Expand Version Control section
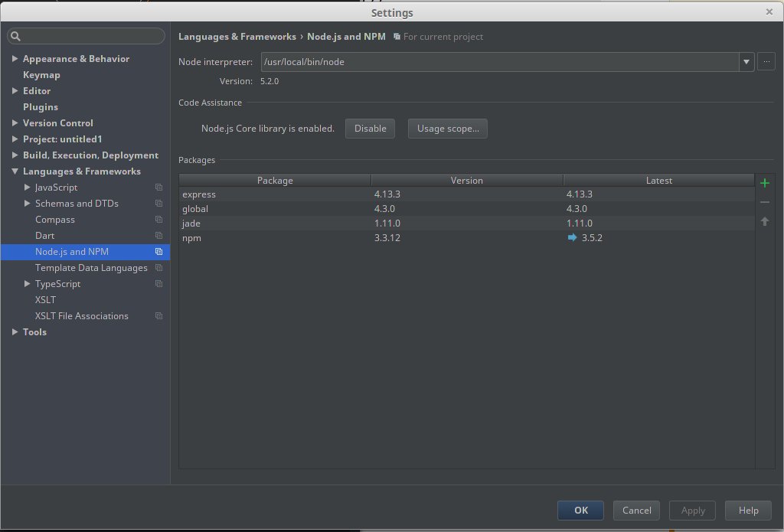The height and width of the screenshot is (532, 784). click(x=15, y=122)
